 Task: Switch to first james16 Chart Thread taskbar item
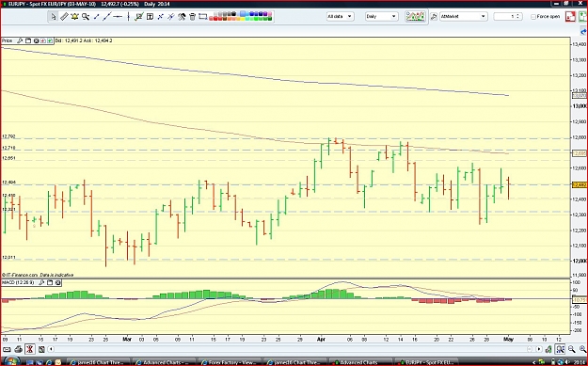click(x=99, y=362)
